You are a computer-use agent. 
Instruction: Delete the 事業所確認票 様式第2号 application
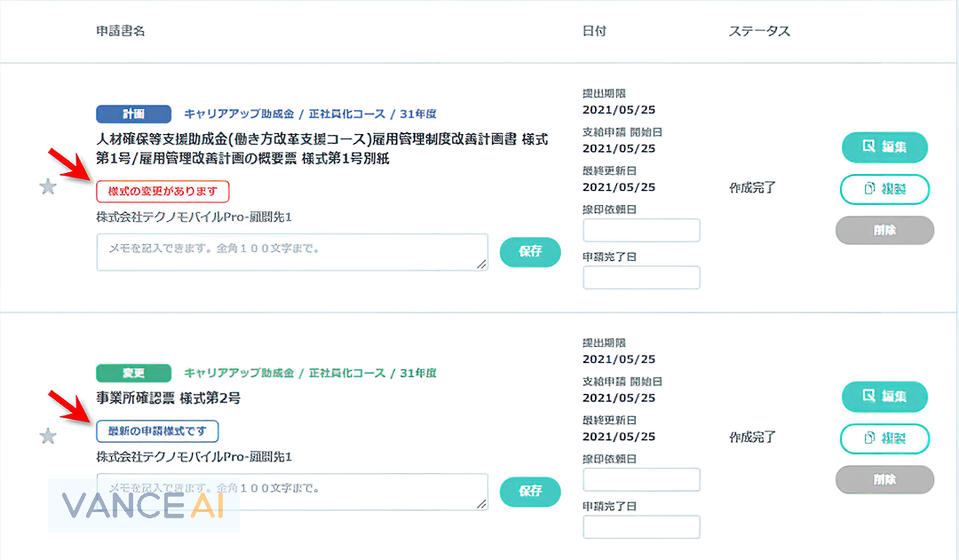[x=884, y=479]
